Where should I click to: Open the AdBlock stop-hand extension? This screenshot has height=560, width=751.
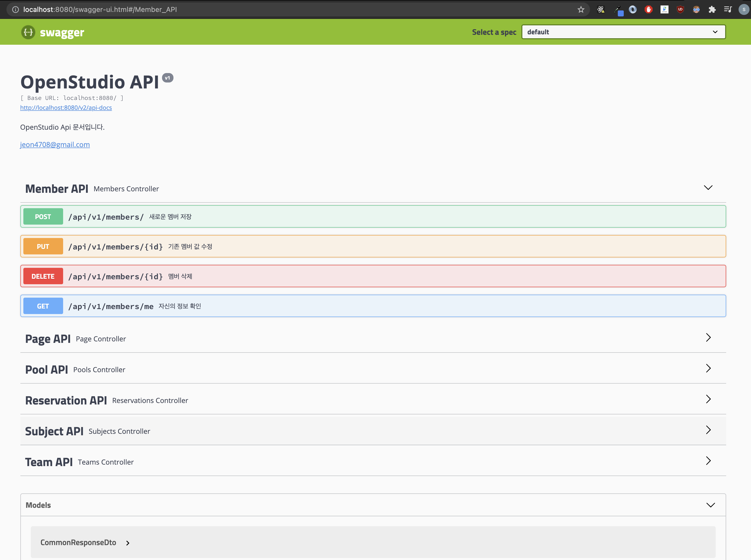tap(648, 9)
